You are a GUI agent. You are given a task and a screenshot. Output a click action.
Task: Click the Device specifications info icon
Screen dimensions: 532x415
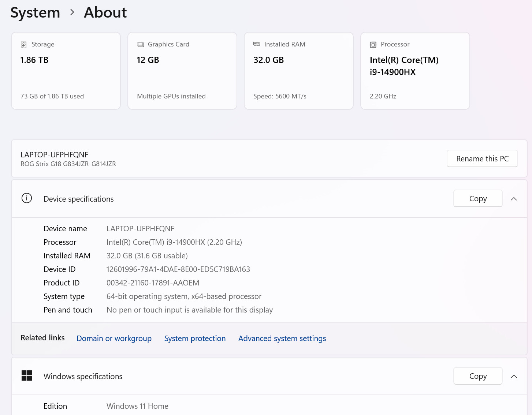(x=27, y=198)
